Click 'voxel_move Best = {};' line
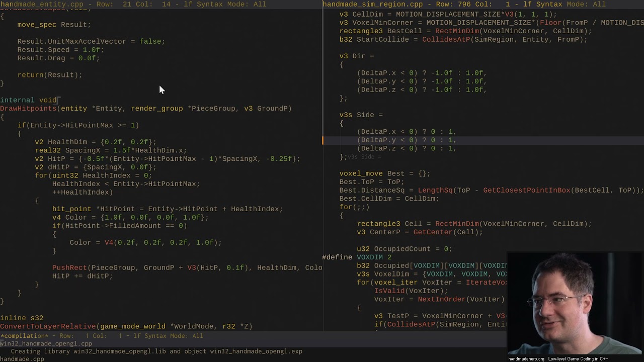Image resolution: width=644 pixels, height=362 pixels. (x=385, y=173)
